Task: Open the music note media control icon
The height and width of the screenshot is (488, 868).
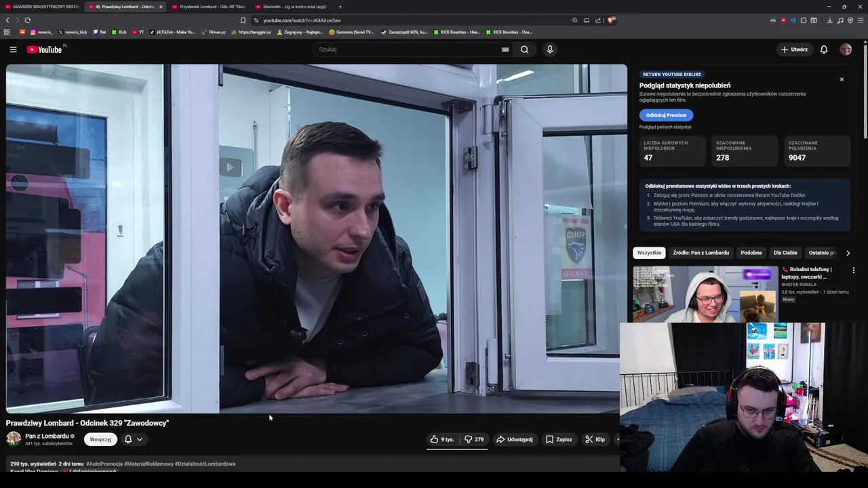Action: (840, 20)
